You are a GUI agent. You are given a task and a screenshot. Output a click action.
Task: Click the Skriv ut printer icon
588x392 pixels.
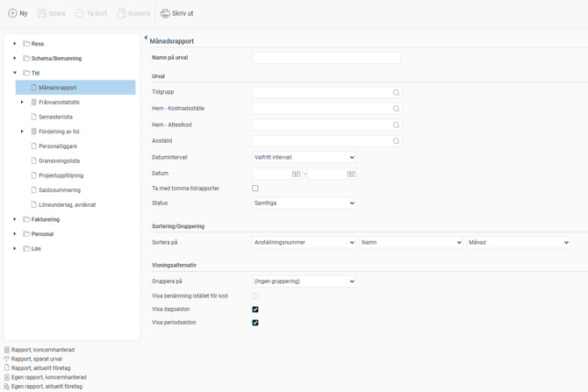point(165,13)
